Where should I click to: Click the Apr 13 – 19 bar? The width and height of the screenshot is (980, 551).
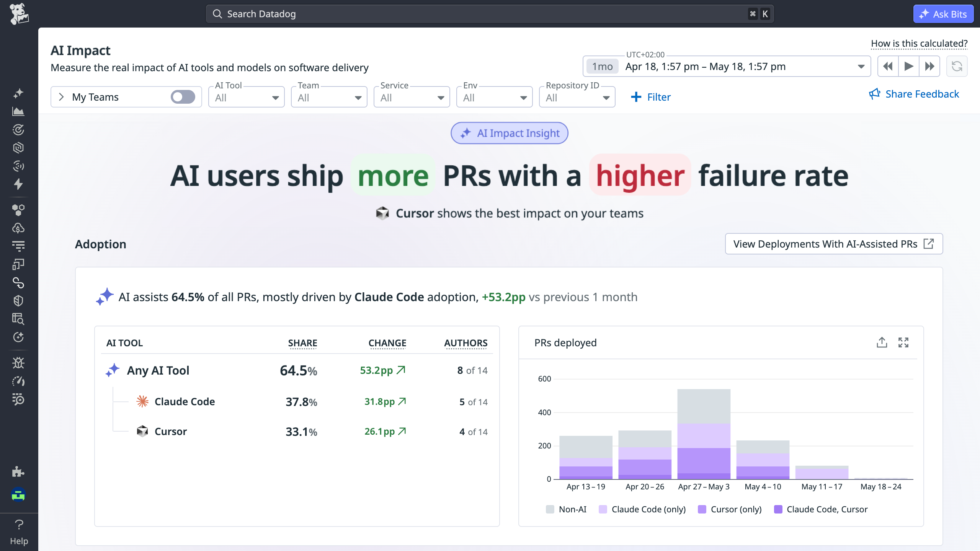[x=586, y=457]
